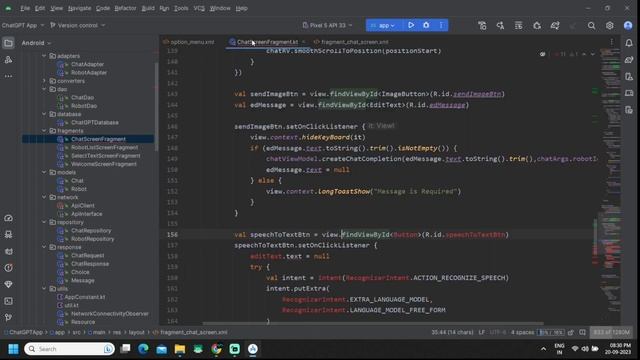The image size is (640, 360).
Task: Switch to fragment_chat_screen.xml tab
Action: point(351,42)
